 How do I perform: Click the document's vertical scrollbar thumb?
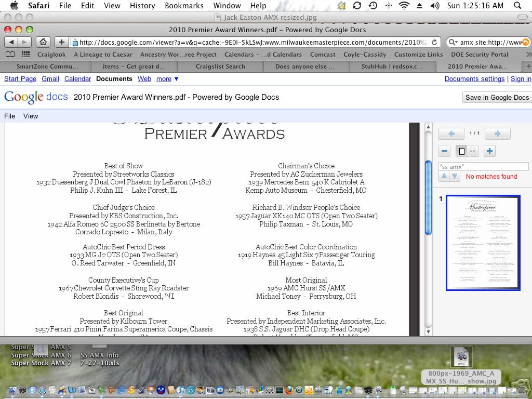pos(429,197)
